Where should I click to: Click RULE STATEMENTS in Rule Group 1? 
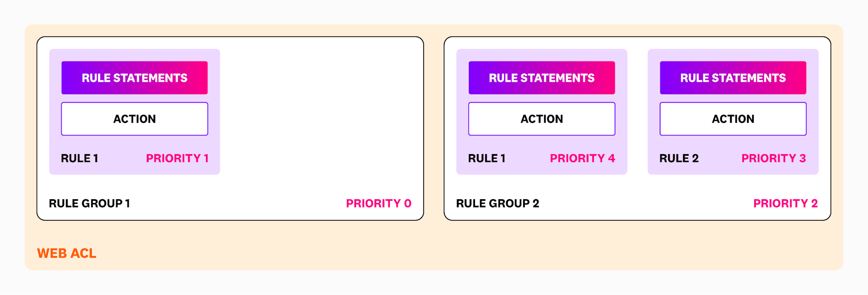click(134, 78)
